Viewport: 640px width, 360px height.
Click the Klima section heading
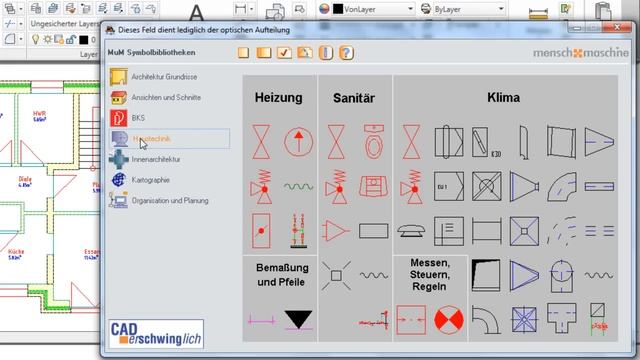pos(504,98)
